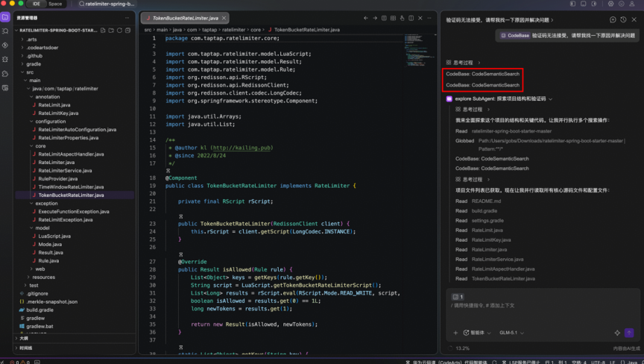Click the code minimap in the editor
The height and width of the screenshot is (364, 644).
click(x=420, y=50)
